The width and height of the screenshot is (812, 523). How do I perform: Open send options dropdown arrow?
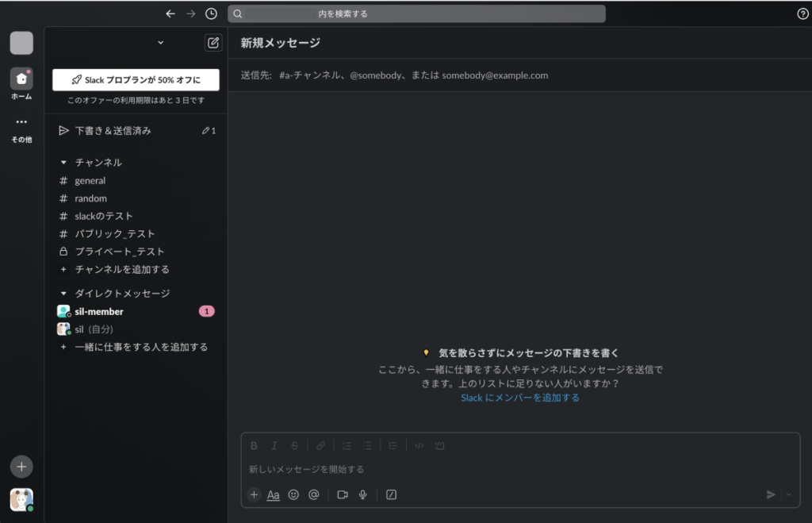tap(788, 494)
